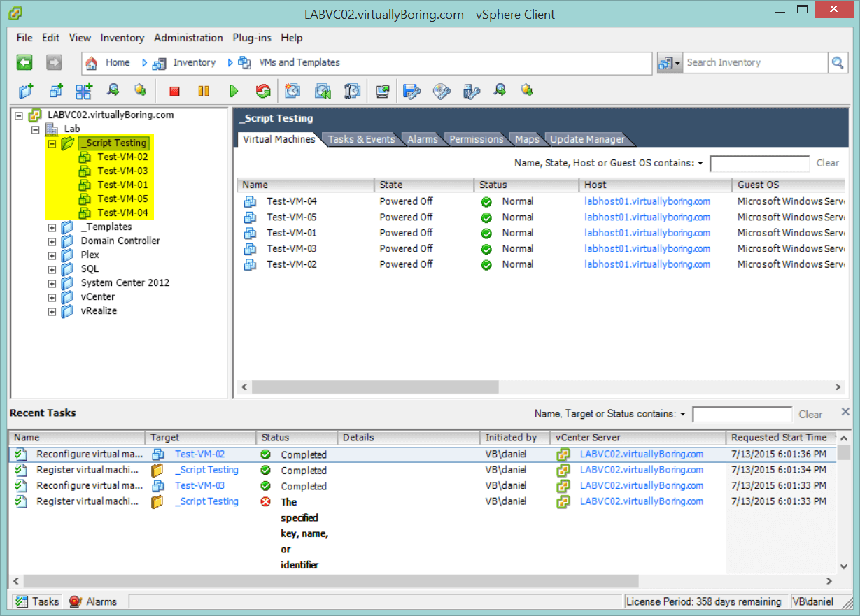The height and width of the screenshot is (616, 860).
Task: Click the labhost01 link in the Test-VM-05 row
Action: tap(647, 217)
